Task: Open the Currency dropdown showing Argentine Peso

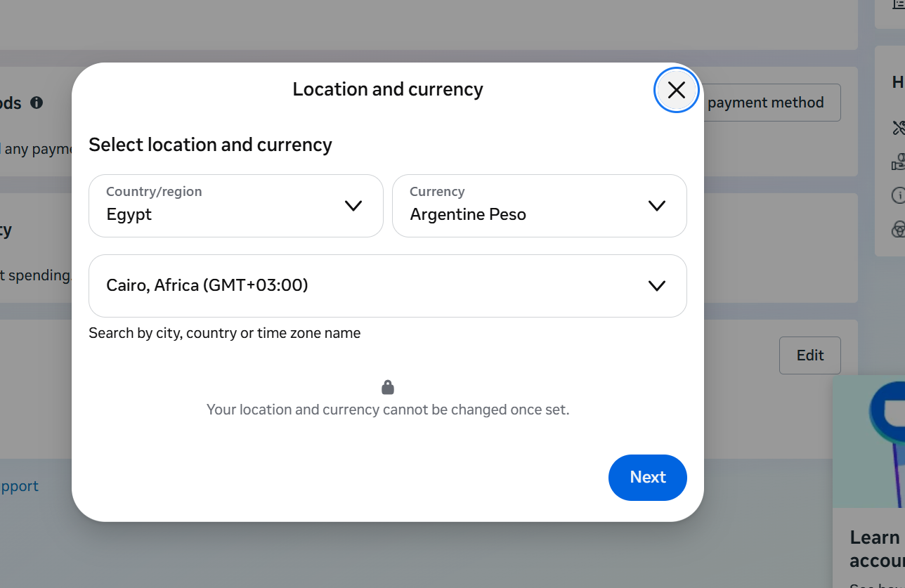Action: (539, 206)
